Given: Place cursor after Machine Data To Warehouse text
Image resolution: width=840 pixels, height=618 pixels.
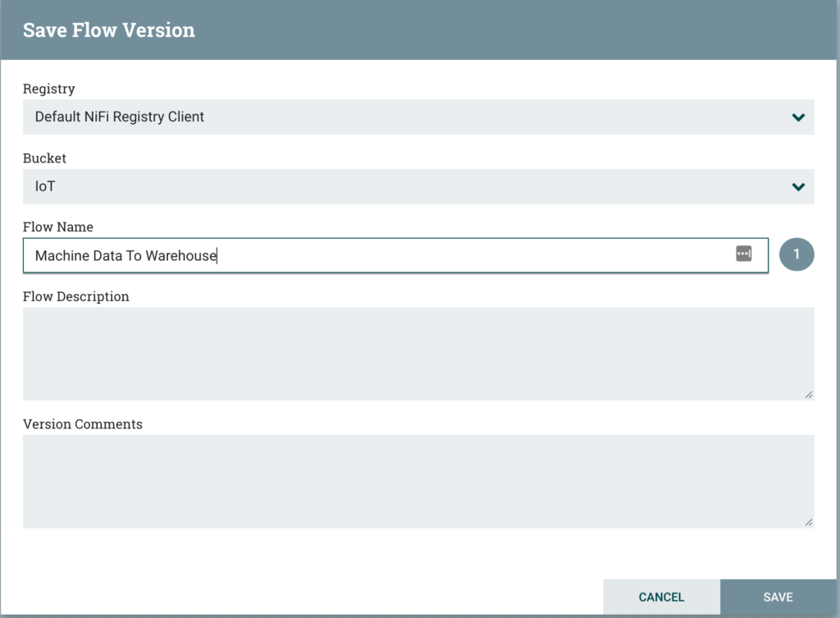Looking at the screenshot, I should pos(217,255).
